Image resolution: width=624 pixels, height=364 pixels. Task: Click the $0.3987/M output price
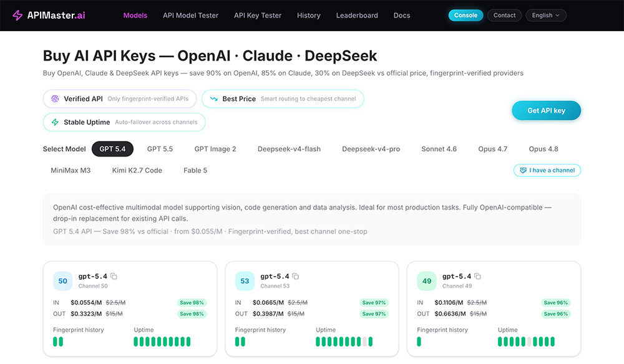point(268,314)
